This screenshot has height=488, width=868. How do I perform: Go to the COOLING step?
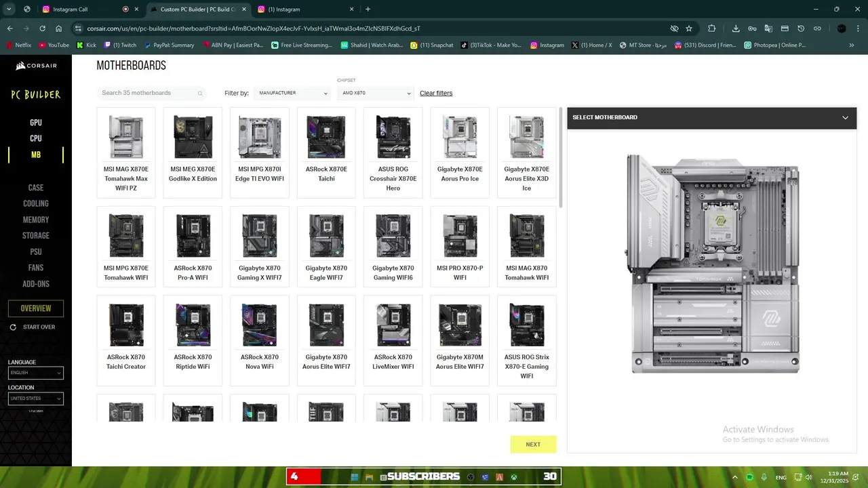[x=36, y=203]
